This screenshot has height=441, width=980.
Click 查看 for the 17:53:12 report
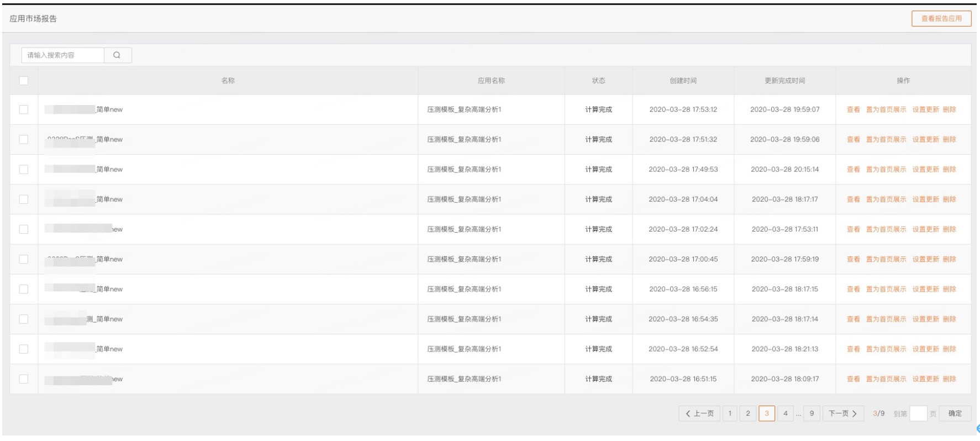[853, 109]
